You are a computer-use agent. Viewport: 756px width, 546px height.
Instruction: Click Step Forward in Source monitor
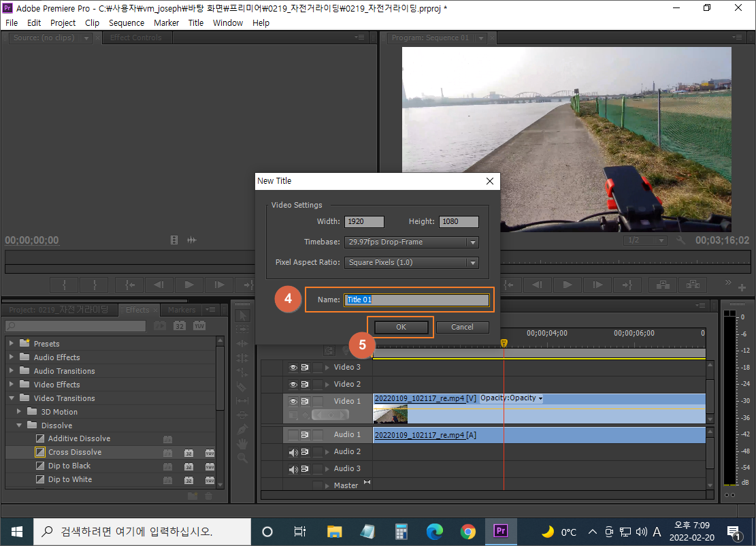click(x=219, y=285)
